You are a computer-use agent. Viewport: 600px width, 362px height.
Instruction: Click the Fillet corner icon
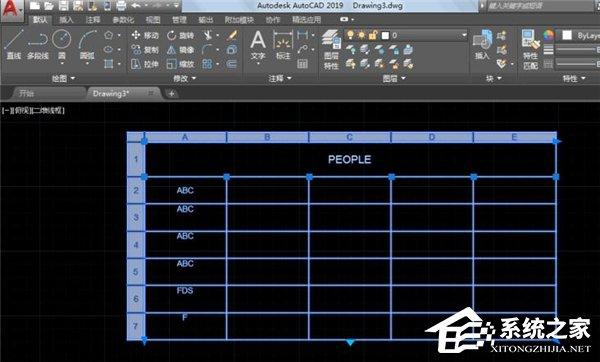pos(207,49)
